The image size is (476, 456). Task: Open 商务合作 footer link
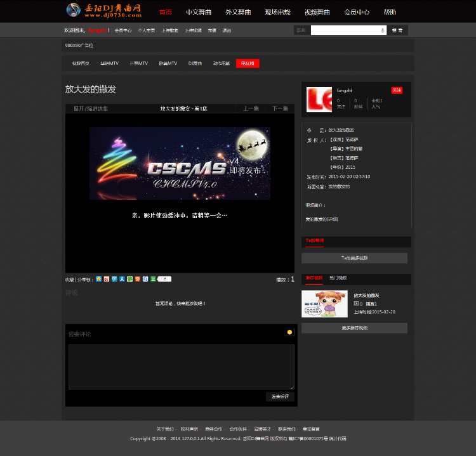tap(214, 429)
